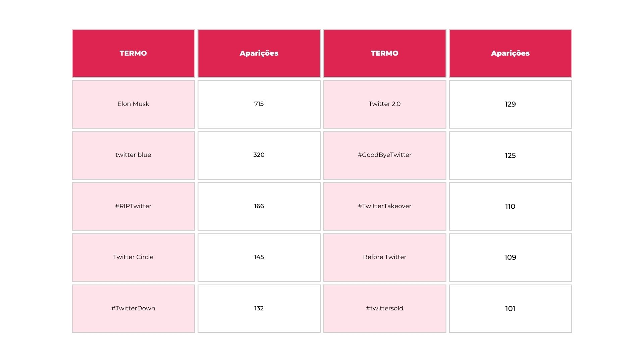644x362 pixels.
Task: Click the #GoodByeTwitter hashtag cell
Action: [384, 155]
